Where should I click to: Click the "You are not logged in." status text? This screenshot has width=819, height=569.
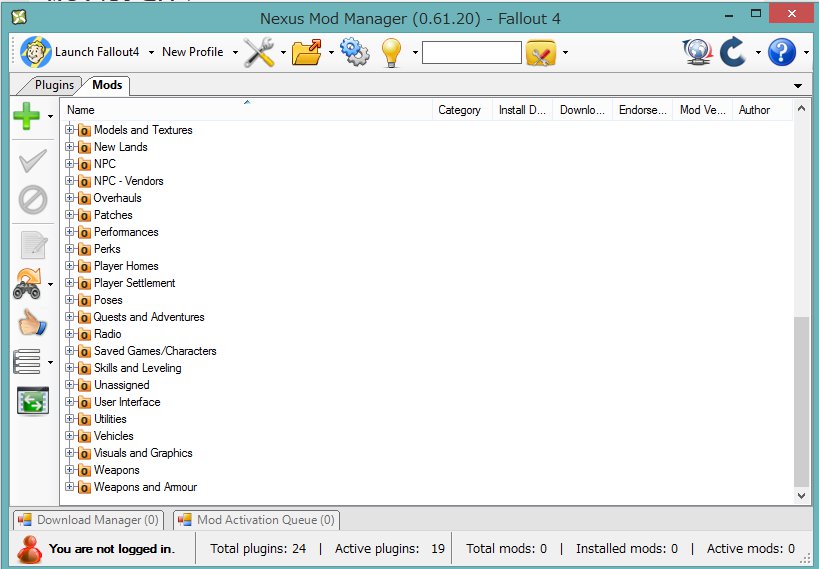click(112, 549)
